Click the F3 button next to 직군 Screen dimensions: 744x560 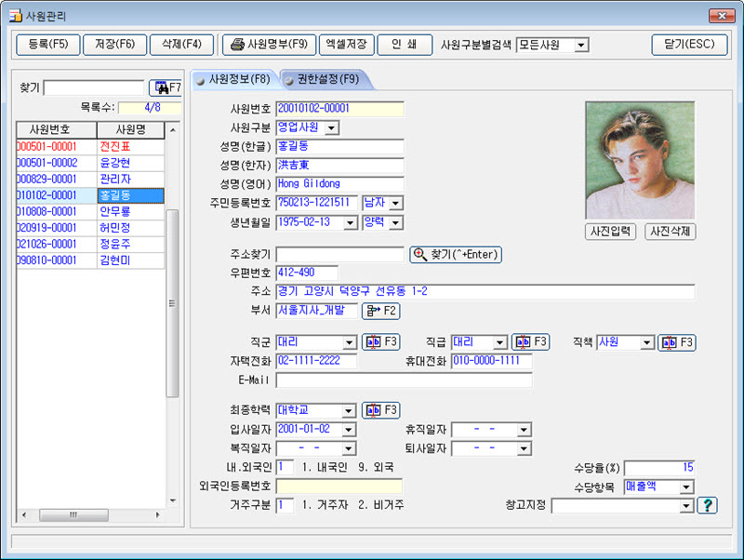tap(381, 341)
